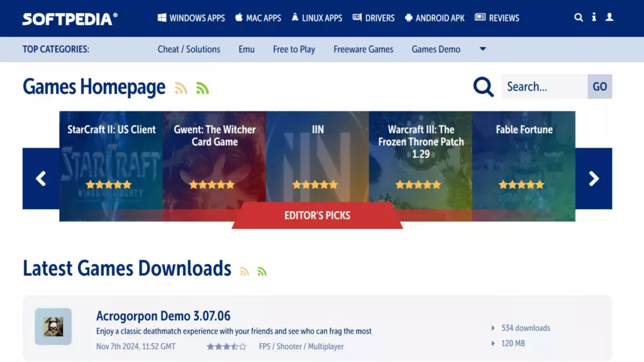The image size is (644, 362).
Task: Open the Windows Apps menu
Action: click(191, 18)
